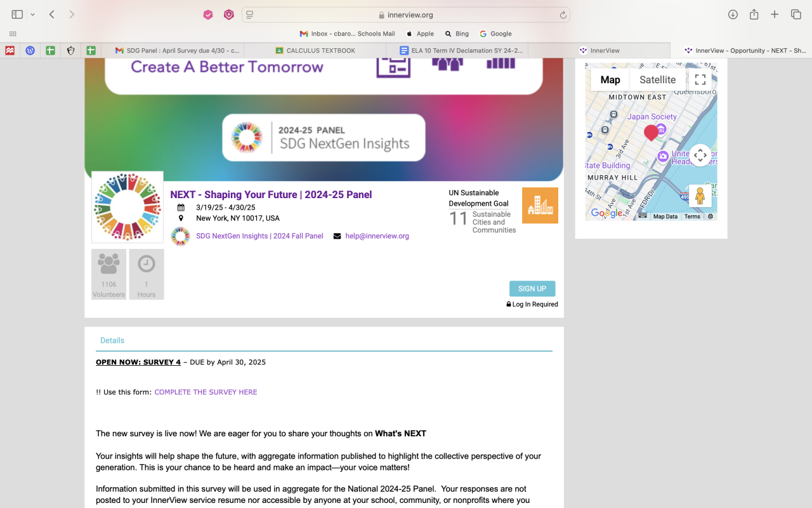Open the Inbox Schools Mail bookmark

pos(347,34)
